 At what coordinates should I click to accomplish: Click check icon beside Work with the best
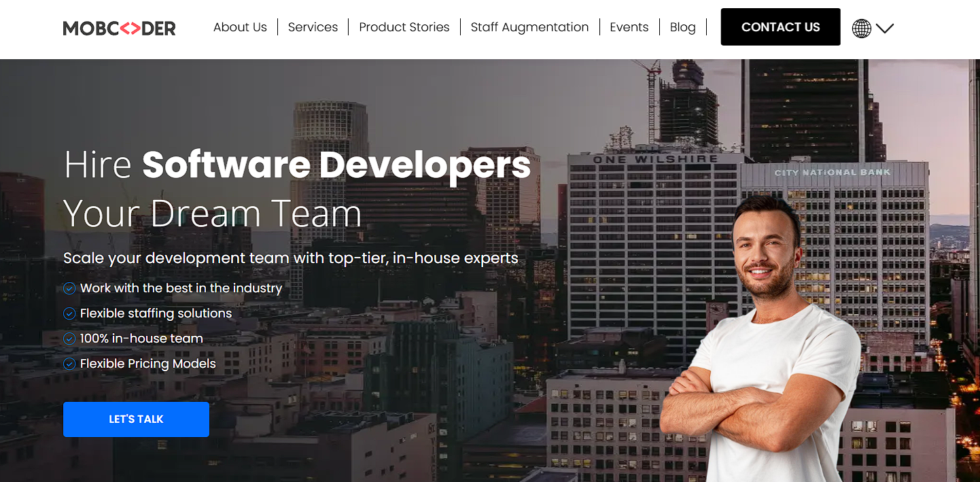[69, 288]
